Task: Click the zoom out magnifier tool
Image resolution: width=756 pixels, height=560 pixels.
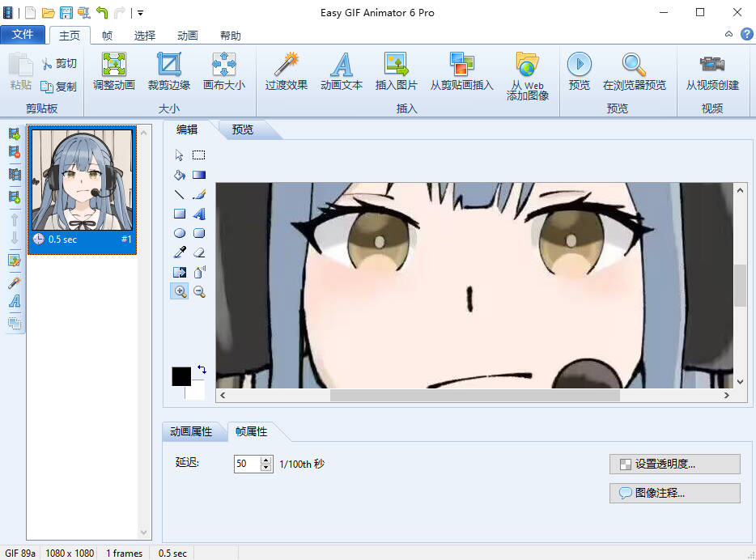Action: tap(198, 291)
